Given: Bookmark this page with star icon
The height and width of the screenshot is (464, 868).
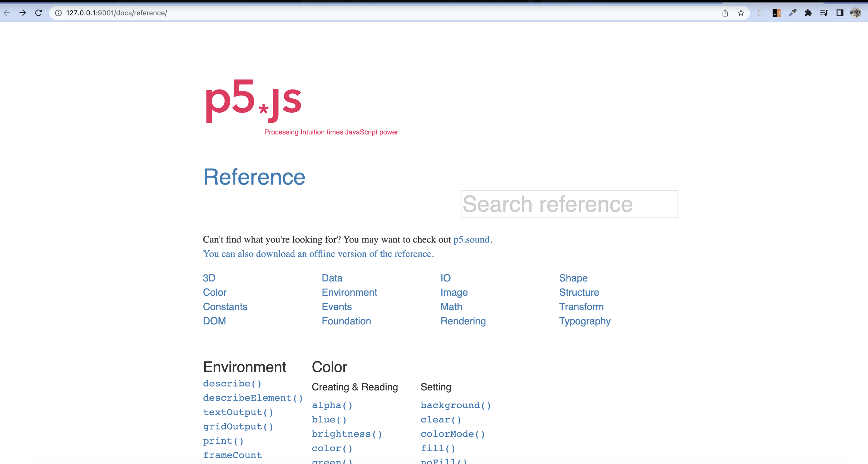Looking at the screenshot, I should coord(740,13).
